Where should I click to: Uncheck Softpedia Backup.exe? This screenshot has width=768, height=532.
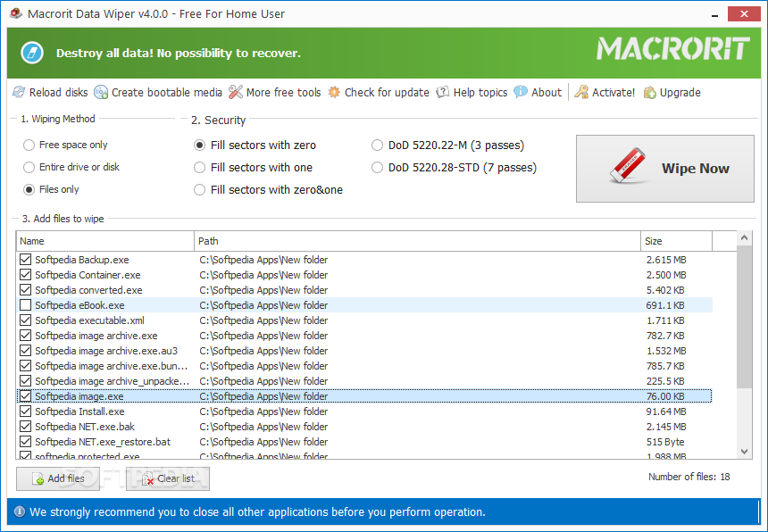(26, 260)
